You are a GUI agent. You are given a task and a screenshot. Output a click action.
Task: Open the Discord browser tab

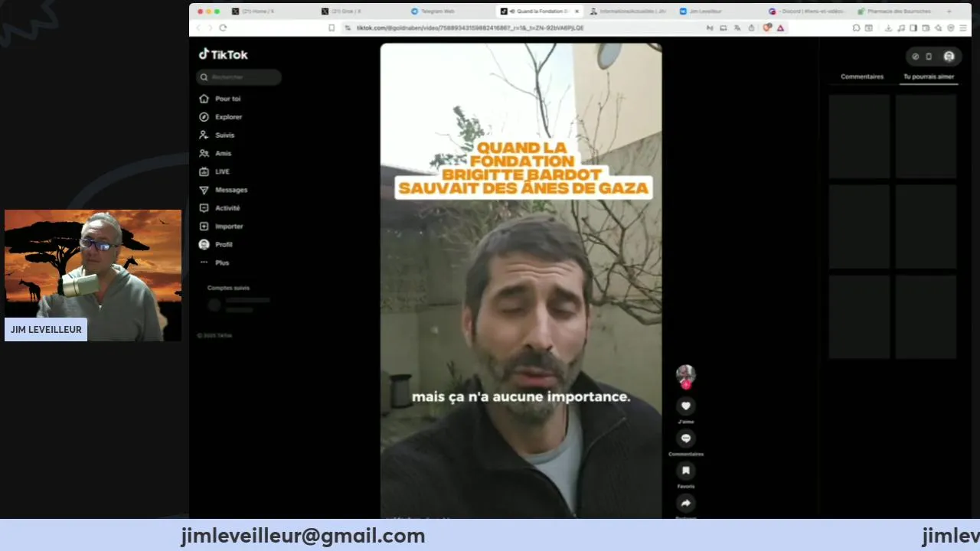pos(806,11)
